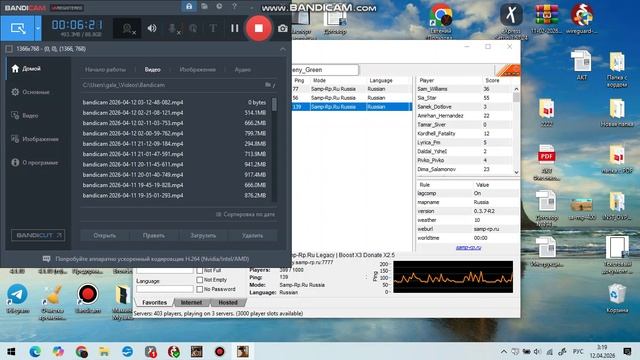The height and width of the screenshot is (360, 640).
Task: Click the name input field in SA-MP window
Action: (x=325, y=70)
